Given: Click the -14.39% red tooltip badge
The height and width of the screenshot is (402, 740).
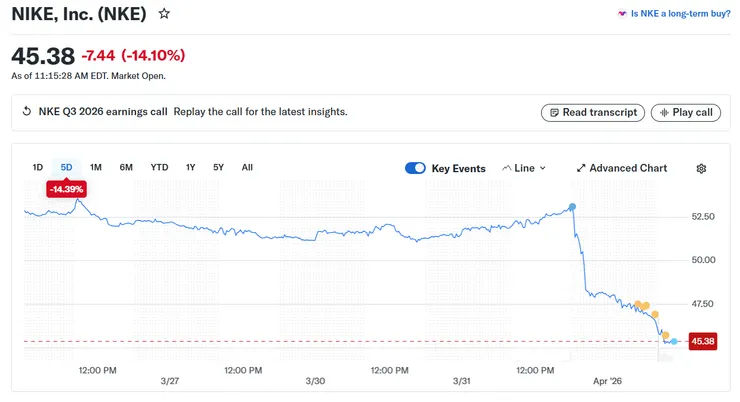Looking at the screenshot, I should pos(67,188).
